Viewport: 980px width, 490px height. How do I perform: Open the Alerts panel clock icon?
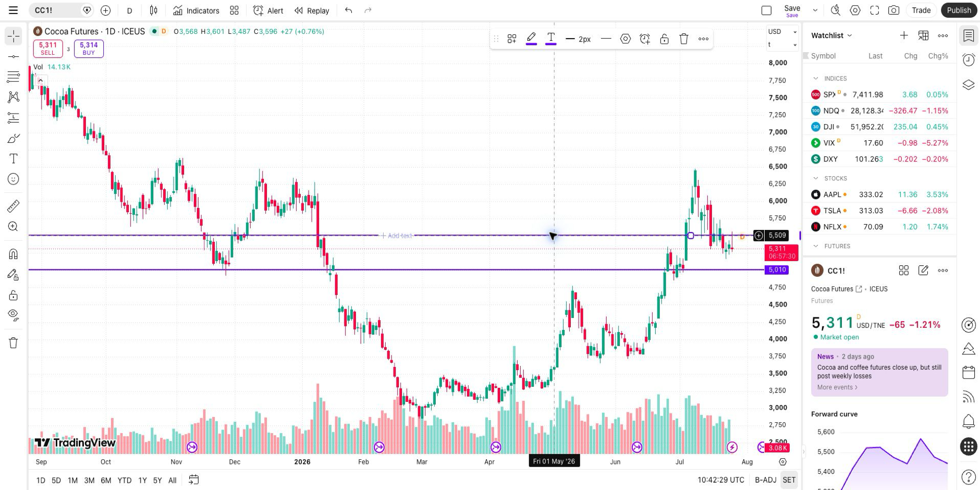tap(969, 60)
